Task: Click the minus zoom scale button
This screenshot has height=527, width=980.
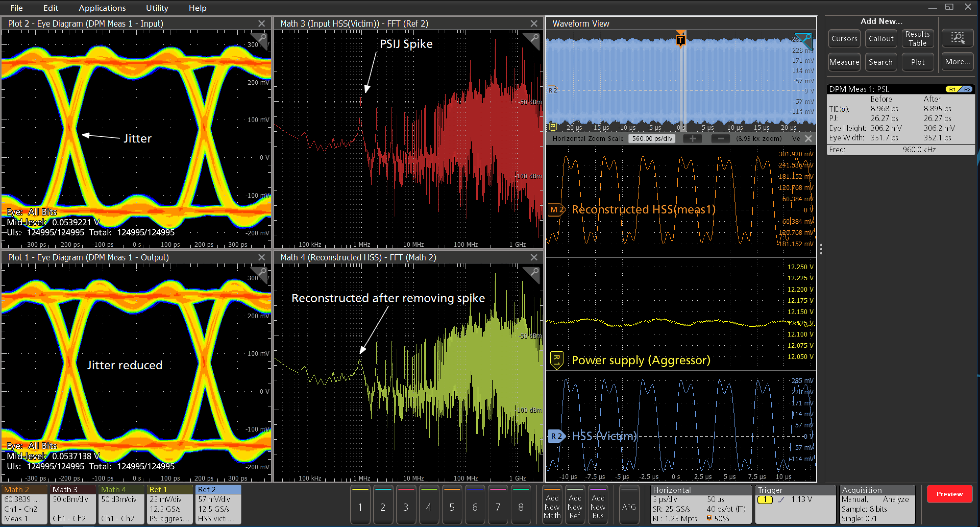Action: tap(720, 139)
